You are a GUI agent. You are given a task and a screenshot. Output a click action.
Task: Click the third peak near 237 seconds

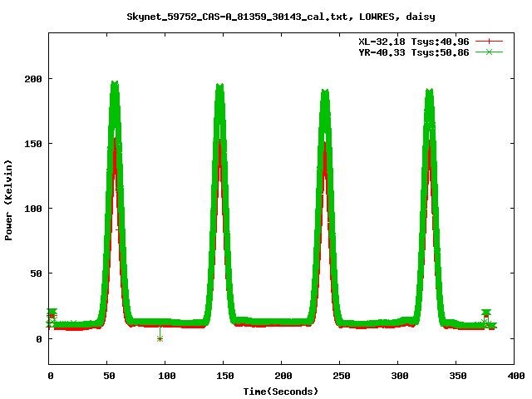click(325, 91)
